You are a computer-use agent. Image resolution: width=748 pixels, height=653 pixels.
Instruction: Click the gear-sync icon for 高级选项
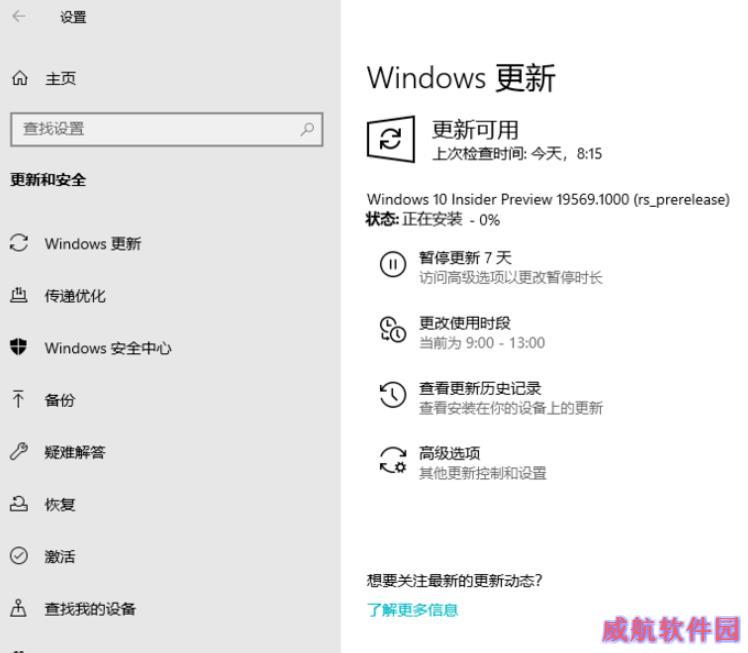[393, 460]
